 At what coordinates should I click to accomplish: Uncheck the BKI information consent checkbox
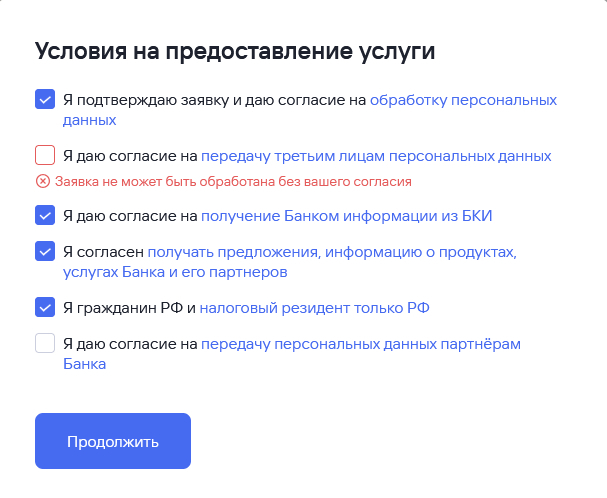pos(45,215)
